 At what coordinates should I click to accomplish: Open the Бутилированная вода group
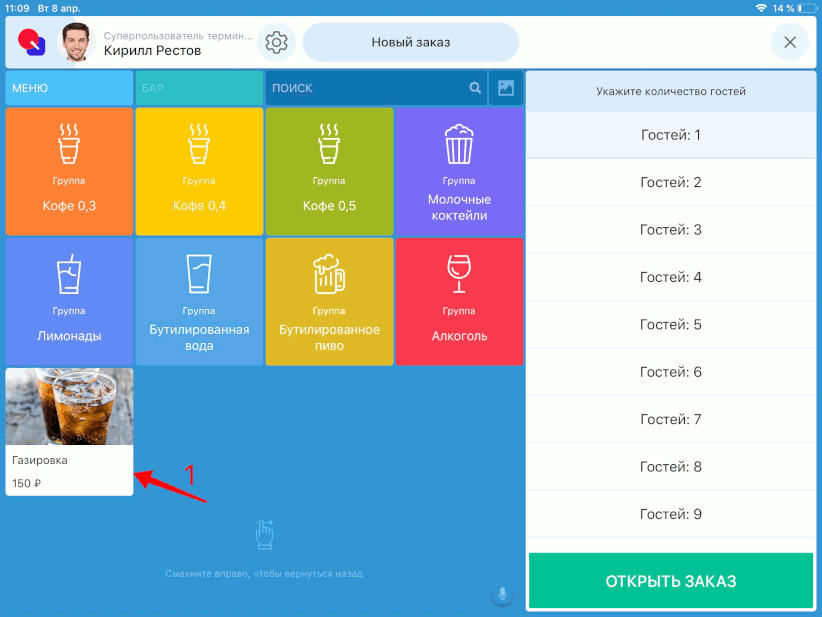point(199,301)
